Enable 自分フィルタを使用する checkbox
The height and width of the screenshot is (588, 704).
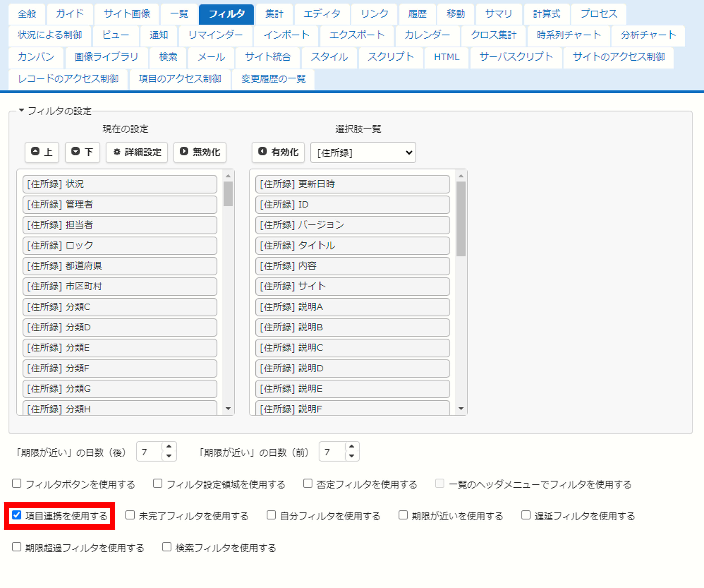click(x=271, y=515)
